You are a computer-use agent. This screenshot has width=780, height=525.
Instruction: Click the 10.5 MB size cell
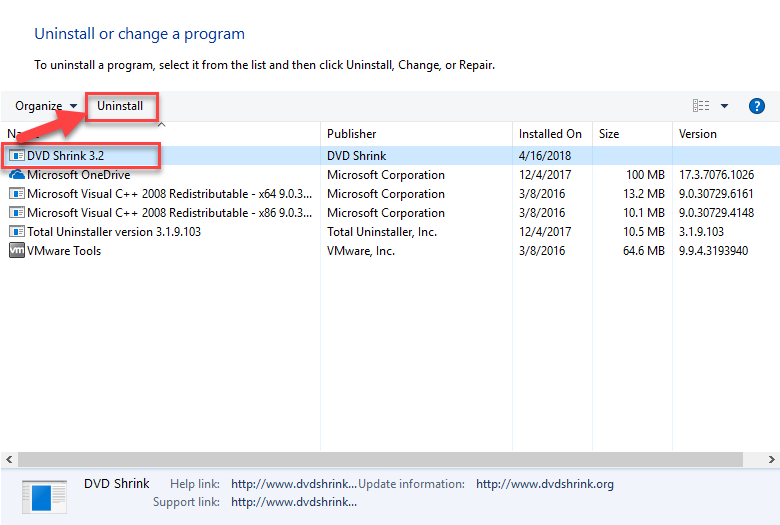click(x=644, y=231)
